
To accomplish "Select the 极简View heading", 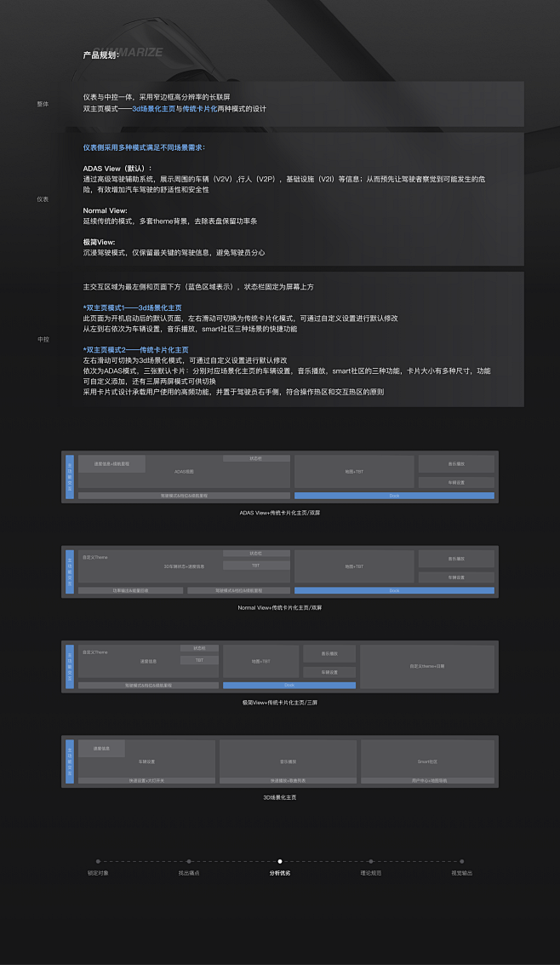I will point(99,243).
